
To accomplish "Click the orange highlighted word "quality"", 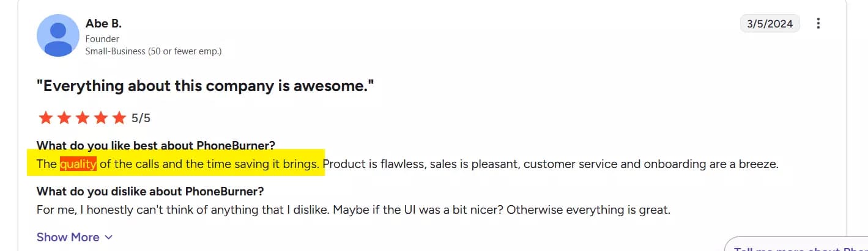I will (x=78, y=164).
